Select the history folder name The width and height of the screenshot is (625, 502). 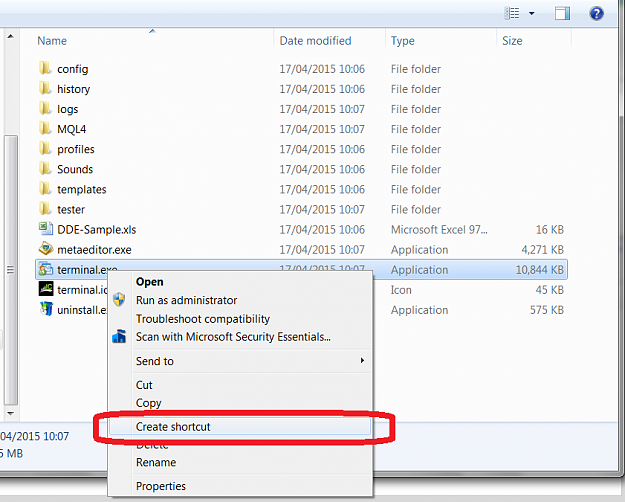click(73, 89)
